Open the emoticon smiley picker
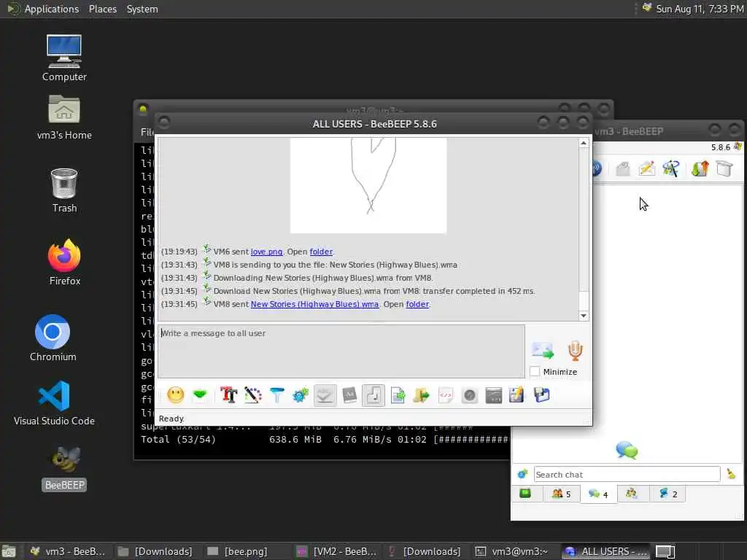Viewport: 747px width, 560px height. [175, 395]
